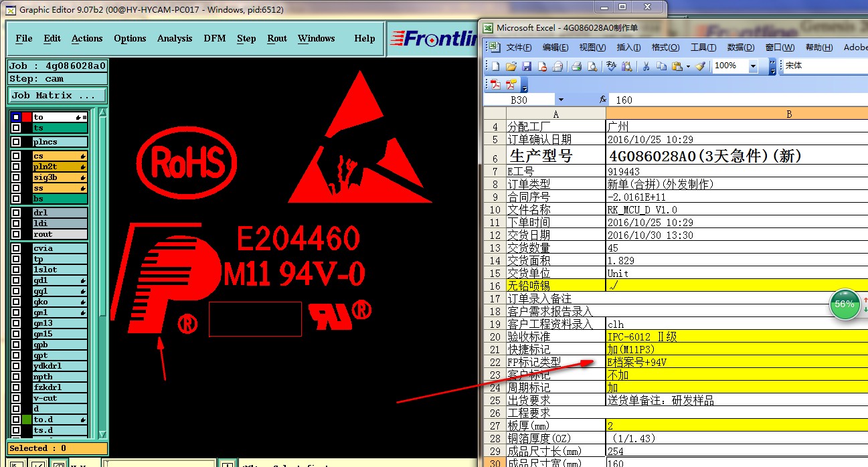
Task: Click Name Box showing B30
Action: point(519,100)
